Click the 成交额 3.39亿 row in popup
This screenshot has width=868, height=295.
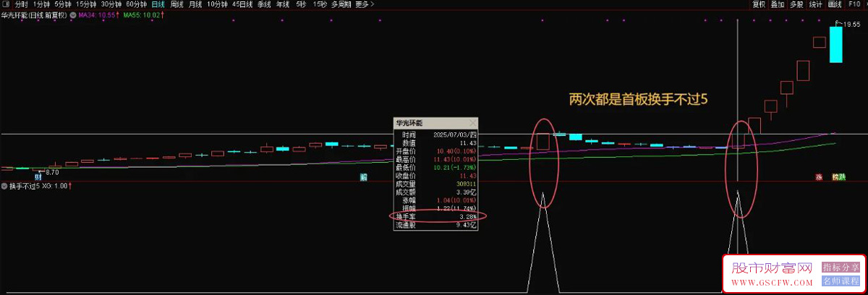435,192
